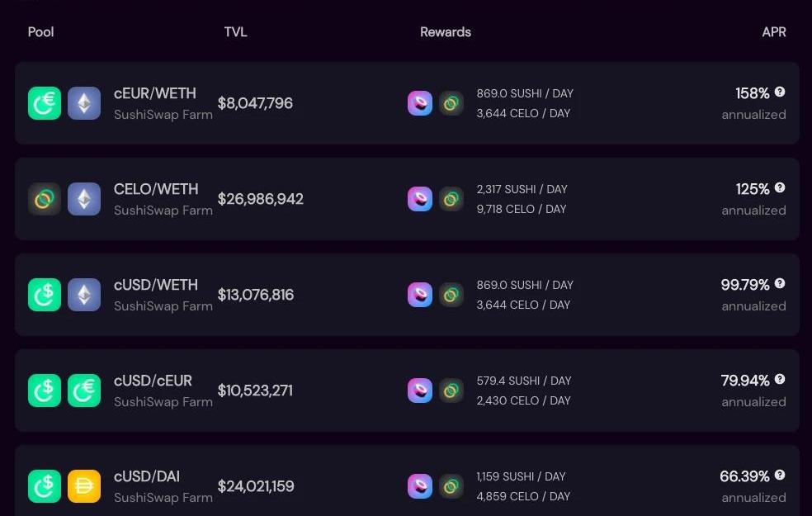Viewport: 812px width, 516px height.
Task: Click the CELO reward icon in the cUSD/cEUR row
Action: (x=451, y=391)
